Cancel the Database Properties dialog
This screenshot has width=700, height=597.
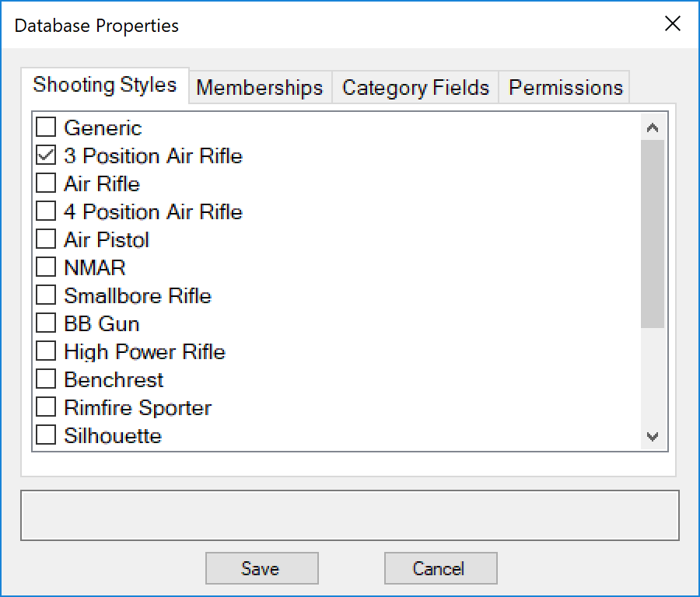coord(440,568)
